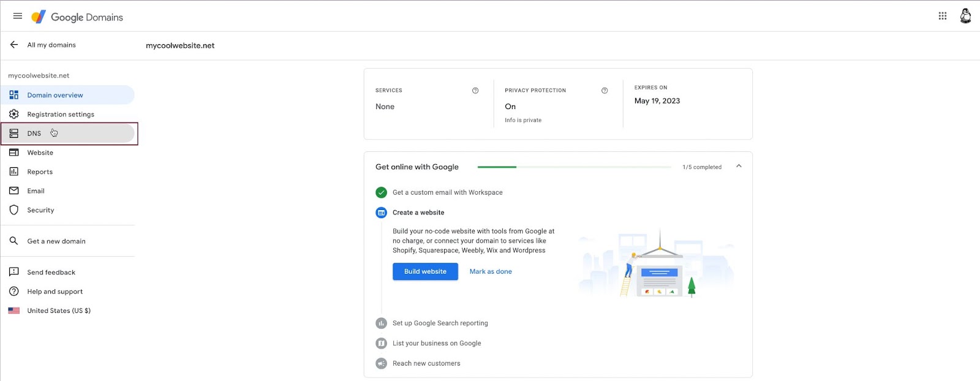Viewport: 980px width, 381px height.
Task: Open DNS menu item
Action: pos(68,134)
